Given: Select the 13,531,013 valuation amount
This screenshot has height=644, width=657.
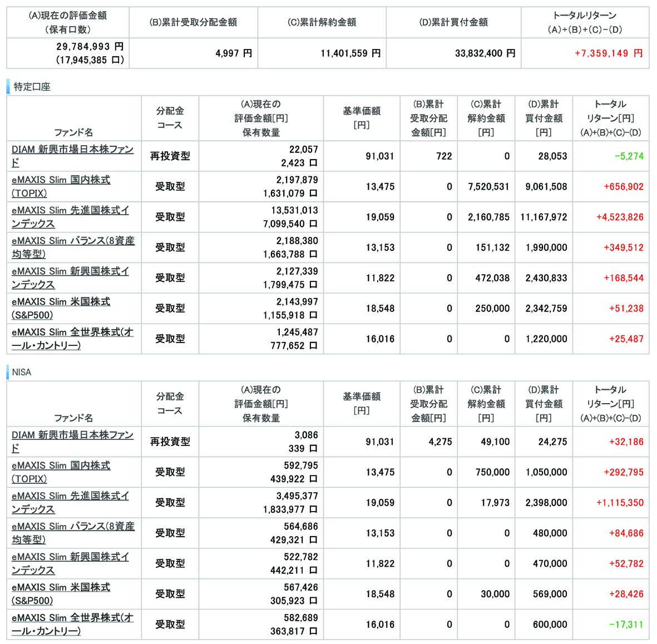Looking at the screenshot, I should point(294,210).
